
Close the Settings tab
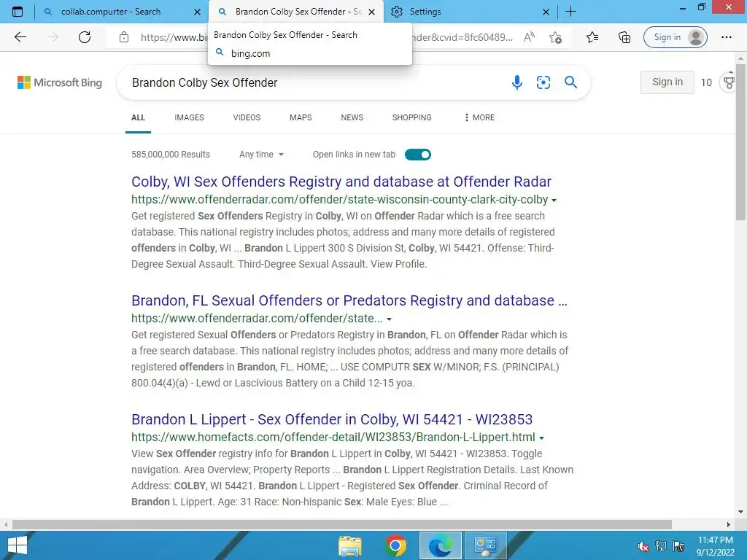546,12
